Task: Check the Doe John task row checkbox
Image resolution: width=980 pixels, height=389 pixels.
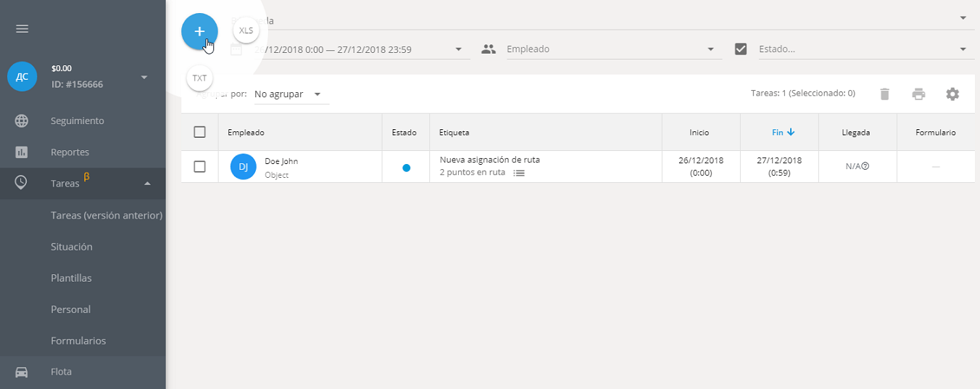Action: pos(200,167)
